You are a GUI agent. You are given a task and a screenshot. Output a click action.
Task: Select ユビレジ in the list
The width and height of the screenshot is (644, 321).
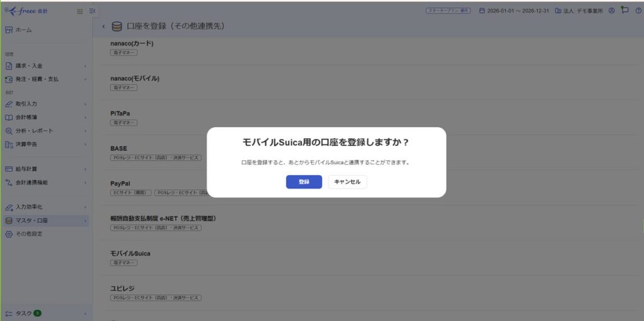[x=123, y=288]
